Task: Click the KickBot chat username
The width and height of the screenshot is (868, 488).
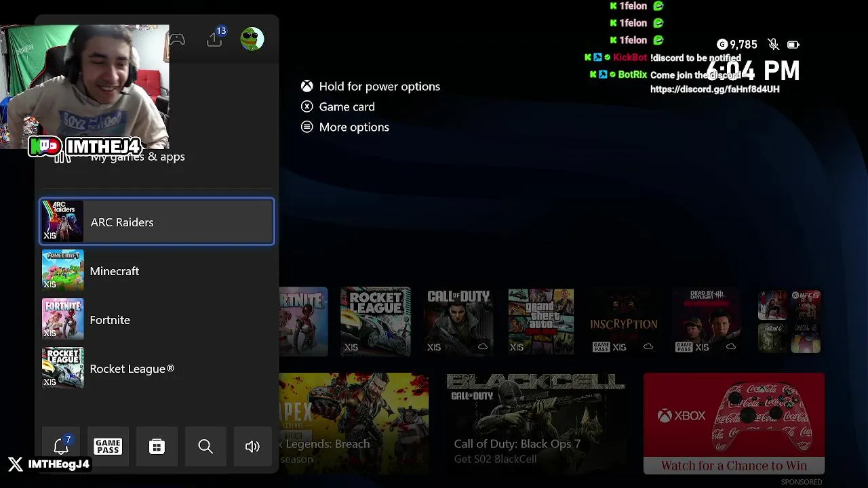Action: [x=630, y=58]
